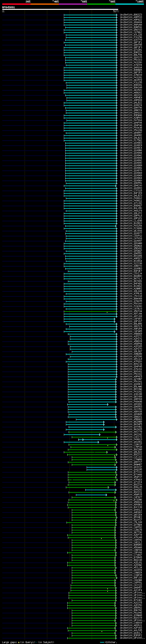The height and width of the screenshot is (644, 146).
Task: Select hit label UniRef100_Q43037
Action: pos(131,467)
